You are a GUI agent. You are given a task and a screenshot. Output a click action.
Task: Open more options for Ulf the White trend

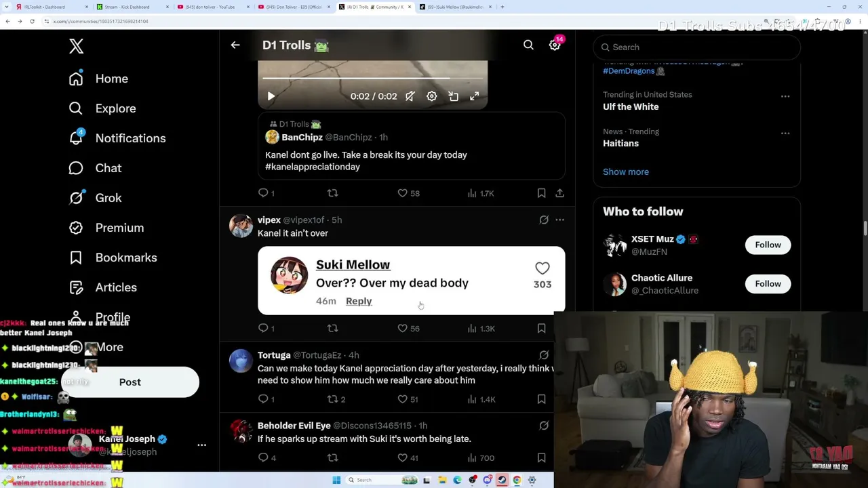[785, 96]
